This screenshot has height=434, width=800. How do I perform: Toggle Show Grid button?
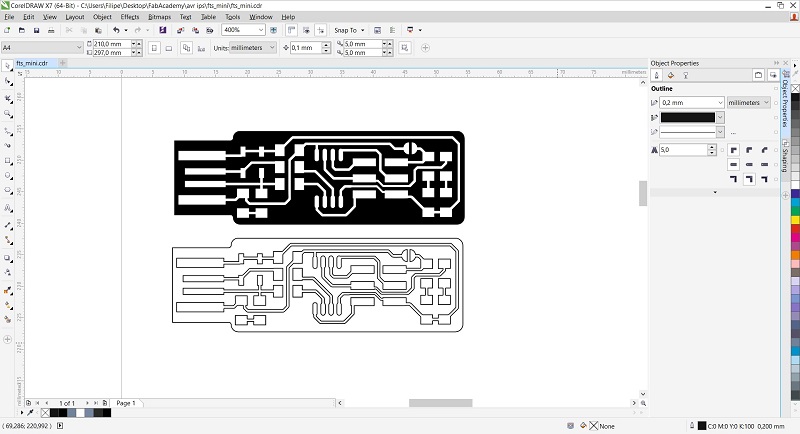coord(306,30)
